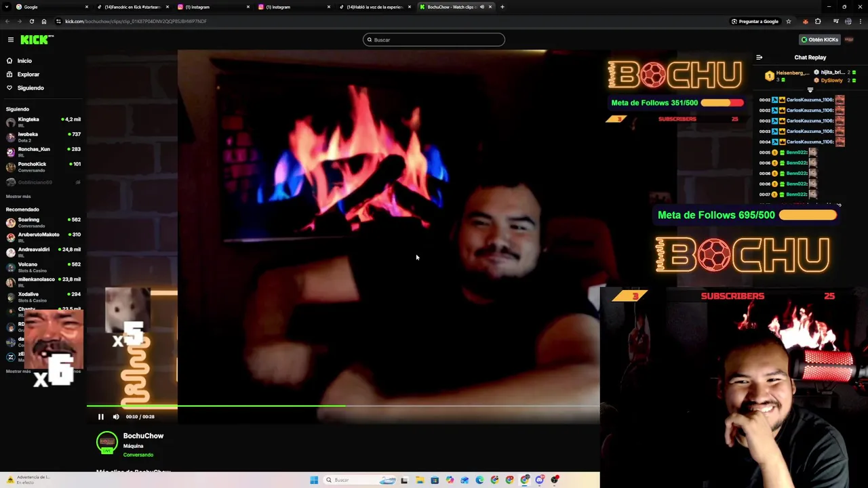Open the Kick hamburger menu
868x488 pixels.
(11, 40)
